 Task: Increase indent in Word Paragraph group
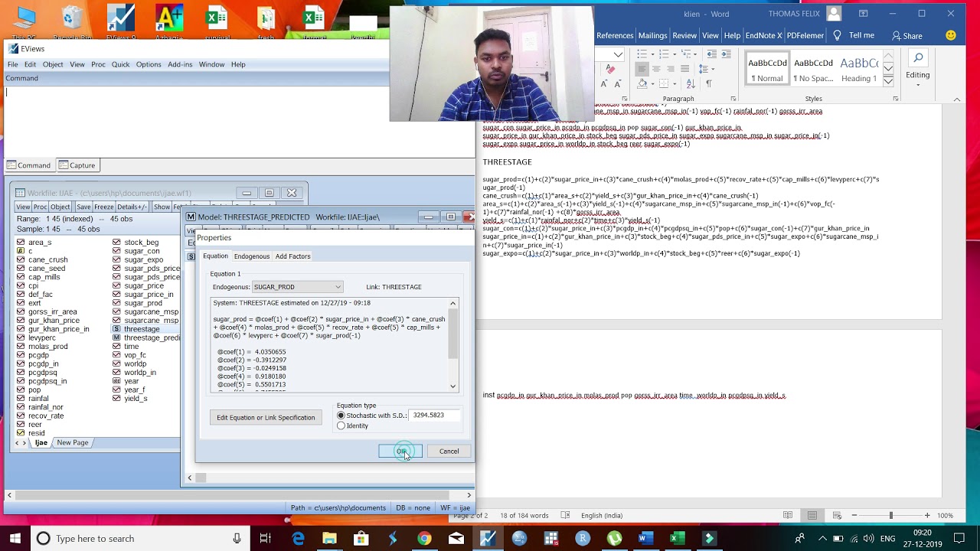(726, 54)
